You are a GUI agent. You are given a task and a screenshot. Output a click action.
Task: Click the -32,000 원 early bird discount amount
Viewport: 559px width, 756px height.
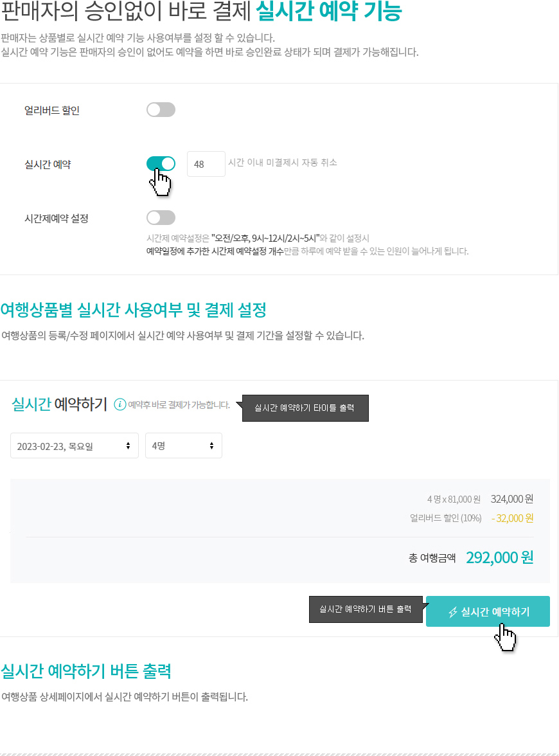[512, 518]
